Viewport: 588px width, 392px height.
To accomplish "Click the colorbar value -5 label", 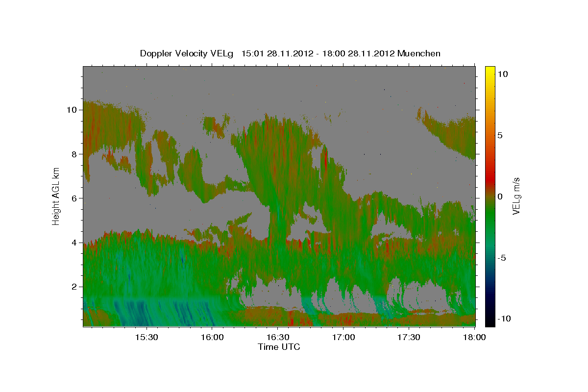I will [x=501, y=257].
